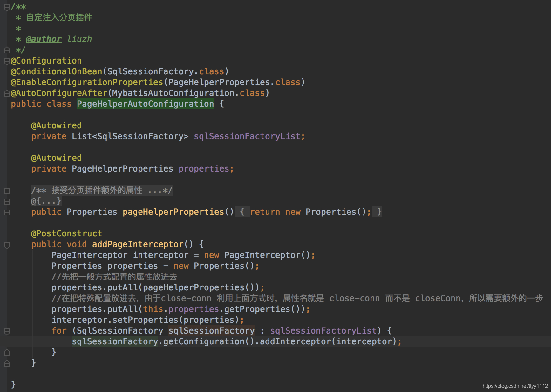Screen dimensions: 551x392
Task: Click the @PostConstruct annotation
Action: 66,233
